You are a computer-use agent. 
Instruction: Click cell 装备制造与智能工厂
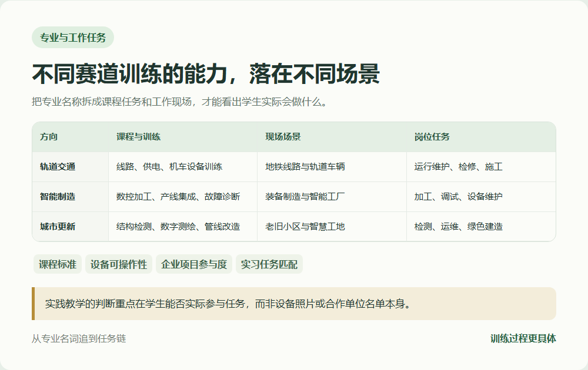pyautogui.click(x=332, y=197)
